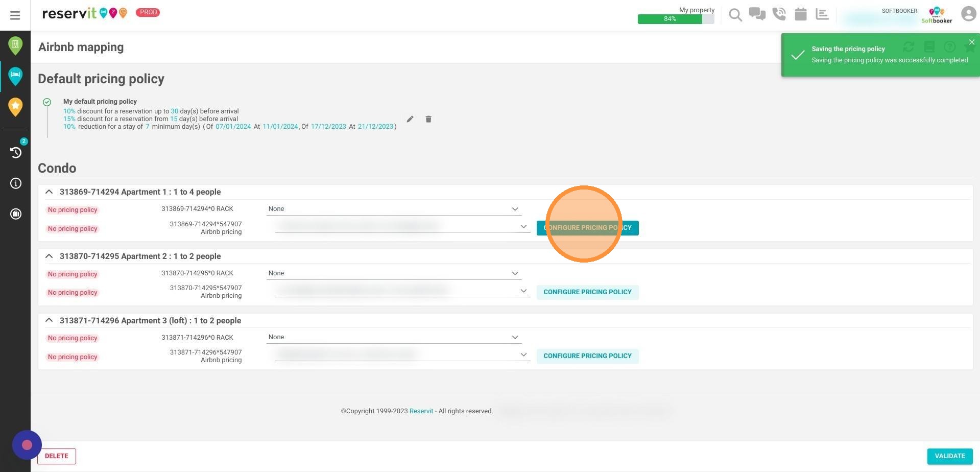Open the info circle in sidebar
This screenshot has width=980, height=472.
pyautogui.click(x=16, y=183)
